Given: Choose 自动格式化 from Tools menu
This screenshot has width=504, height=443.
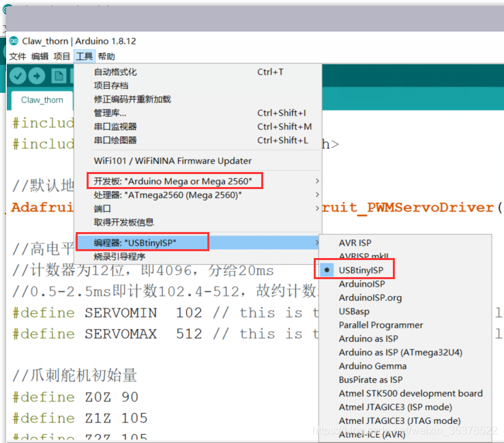Looking at the screenshot, I should point(198,72).
